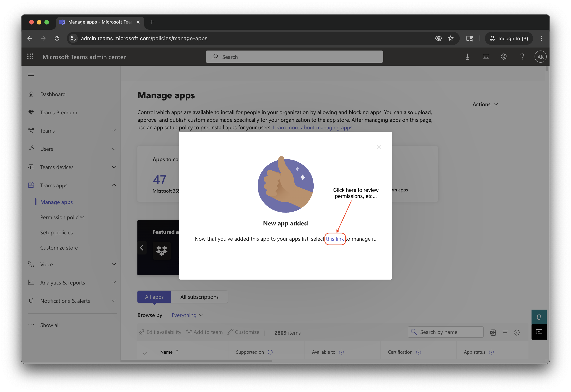Collapse the sidebar with the hamburger icon
Image resolution: width=571 pixels, height=392 pixels.
coord(31,75)
